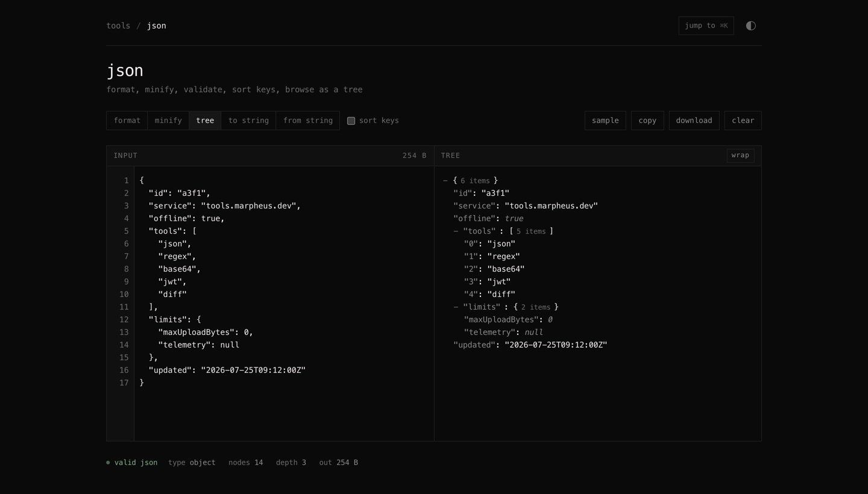Switch to the minify tab
868x494 pixels.
click(168, 120)
